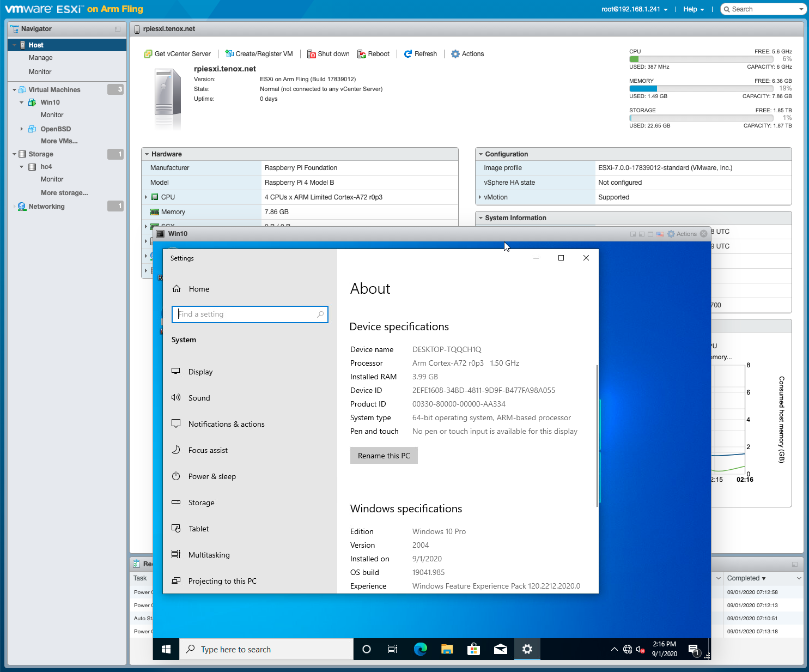Reboot the ESXi host
809x672 pixels.
click(373, 54)
